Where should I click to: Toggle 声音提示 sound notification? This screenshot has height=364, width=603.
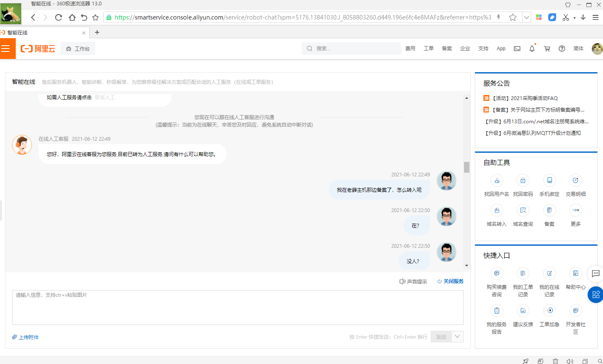click(x=413, y=281)
